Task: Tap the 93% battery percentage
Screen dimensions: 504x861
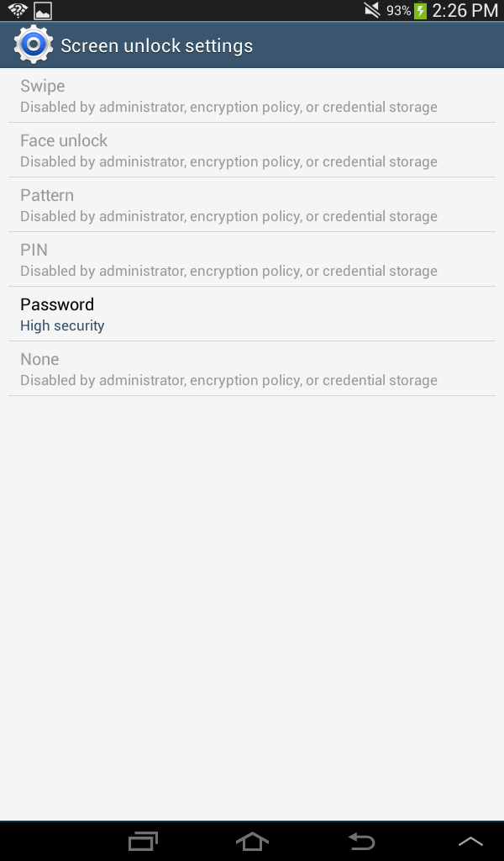Action: (398, 11)
